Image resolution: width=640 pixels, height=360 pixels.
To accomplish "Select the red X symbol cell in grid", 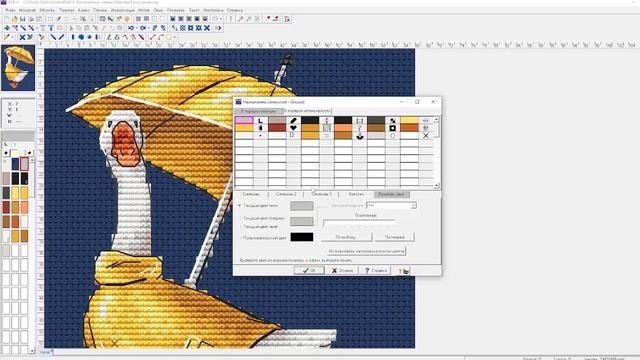I will 426,136.
